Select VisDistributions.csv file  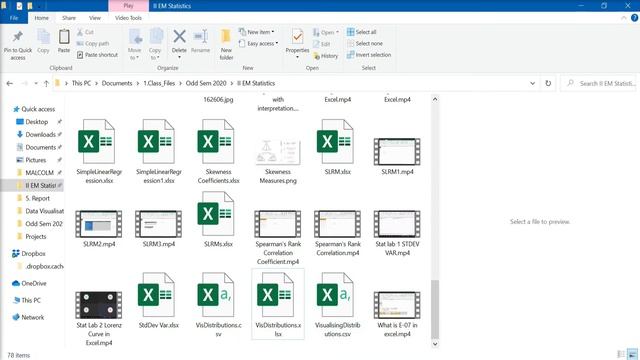click(x=218, y=305)
